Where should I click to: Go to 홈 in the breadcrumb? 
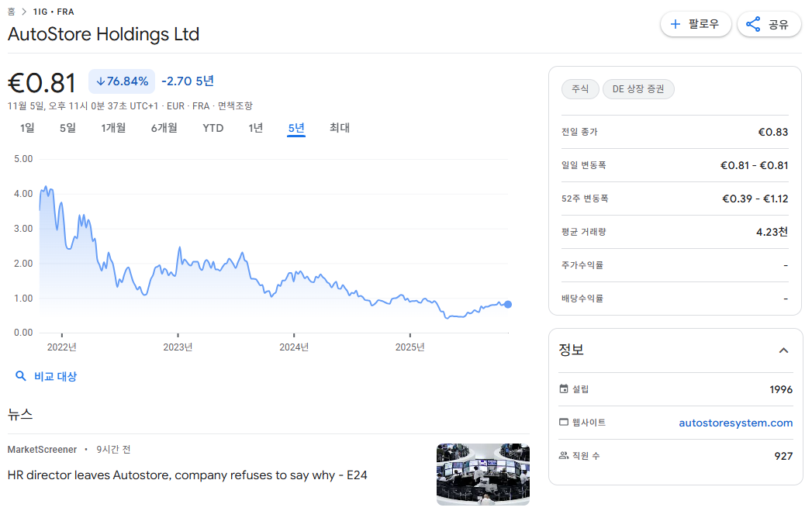[x=12, y=12]
